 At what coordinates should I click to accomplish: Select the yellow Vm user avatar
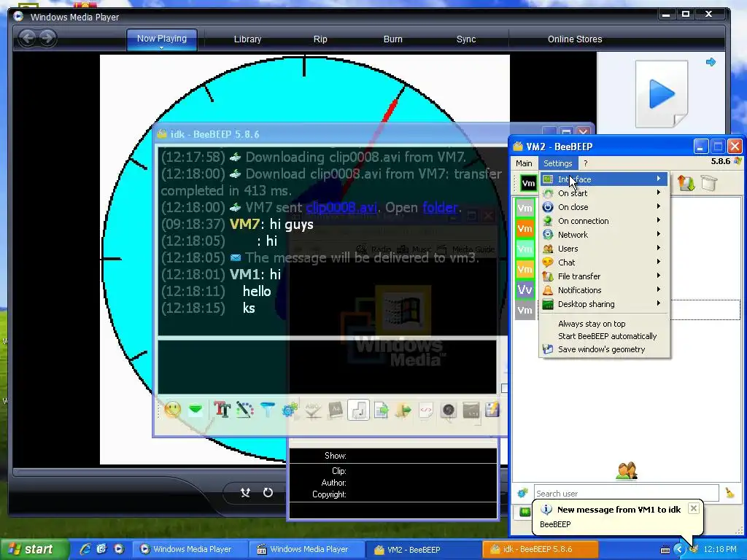(x=525, y=270)
